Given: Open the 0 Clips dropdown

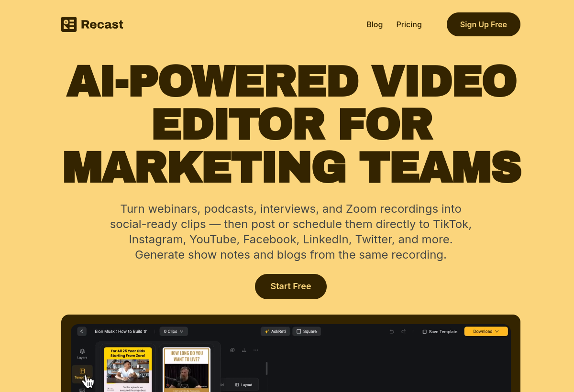Looking at the screenshot, I should (x=174, y=331).
